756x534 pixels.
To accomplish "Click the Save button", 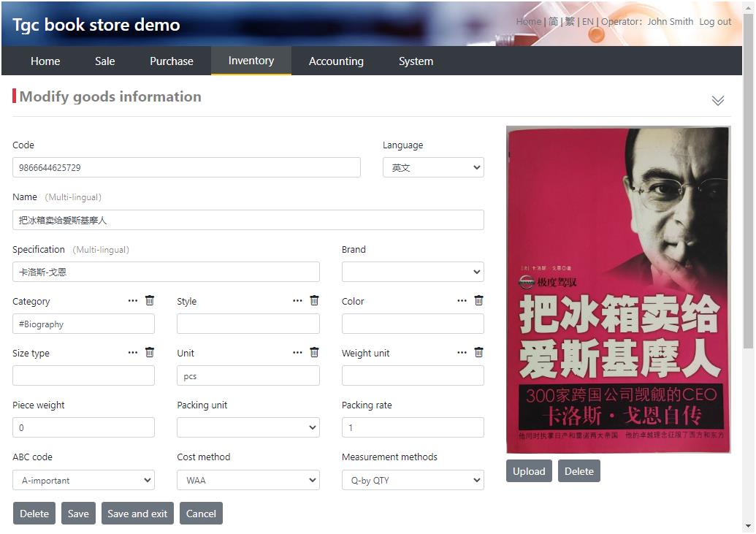I will (78, 514).
